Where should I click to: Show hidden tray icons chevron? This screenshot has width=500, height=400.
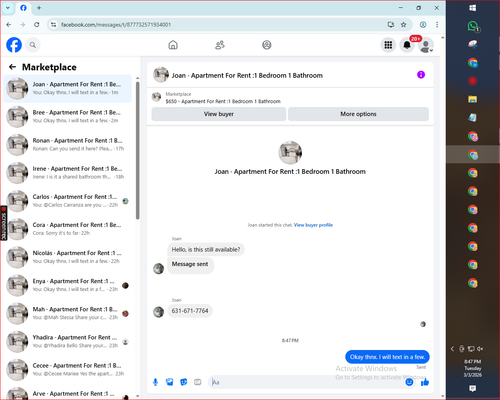coord(452,349)
